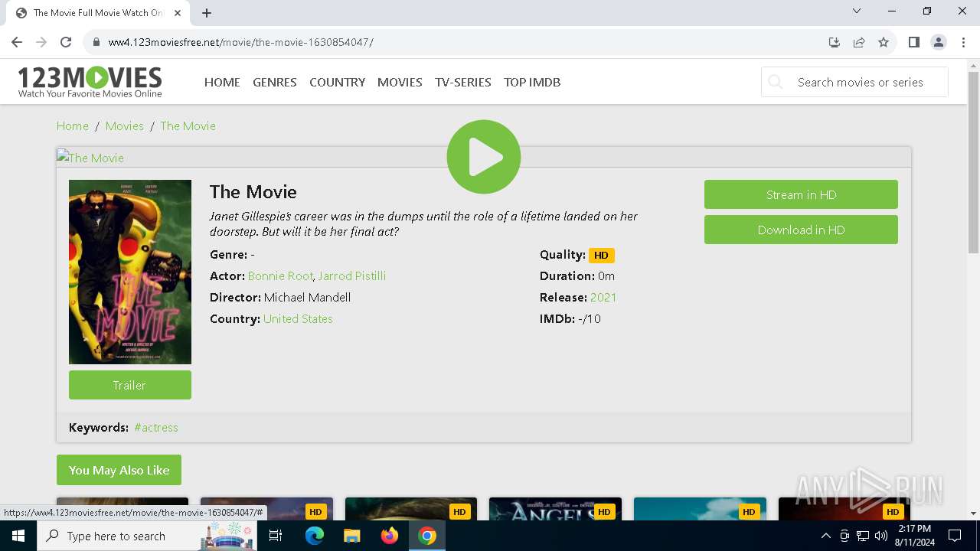This screenshot has width=980, height=551.
Task: Go to the MOVIES section
Action: pos(400,82)
